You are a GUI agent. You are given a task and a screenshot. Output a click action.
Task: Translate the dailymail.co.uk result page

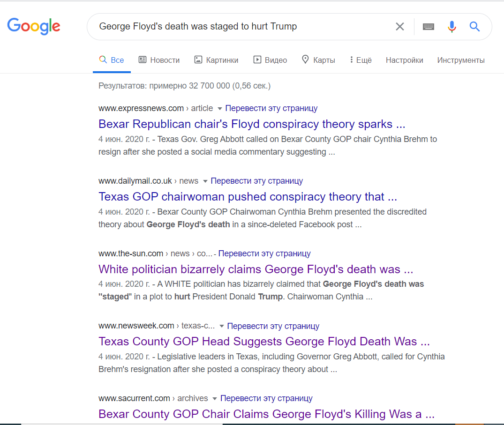[257, 181]
